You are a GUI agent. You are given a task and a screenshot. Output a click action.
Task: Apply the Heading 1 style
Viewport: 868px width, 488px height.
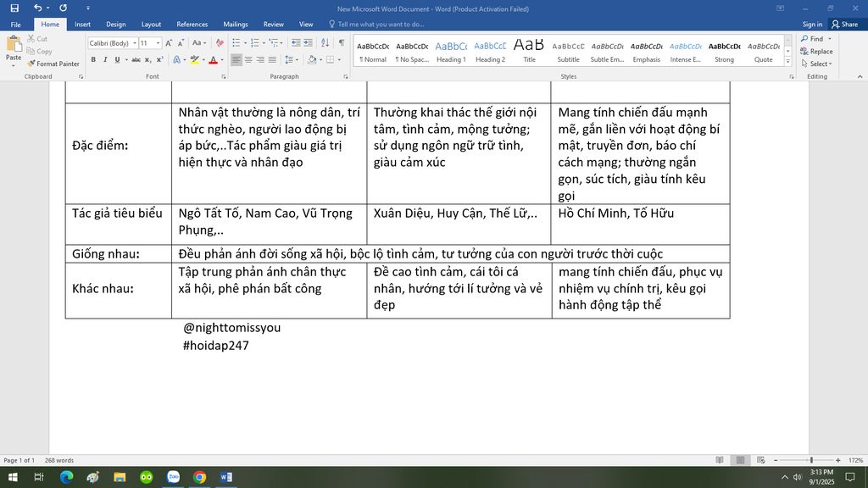(450, 51)
